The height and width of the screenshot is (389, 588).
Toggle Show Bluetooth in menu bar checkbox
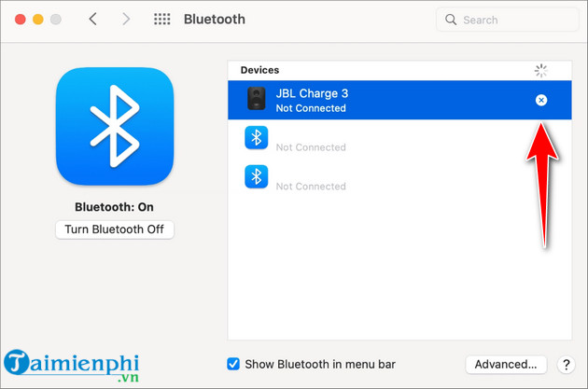coord(233,364)
